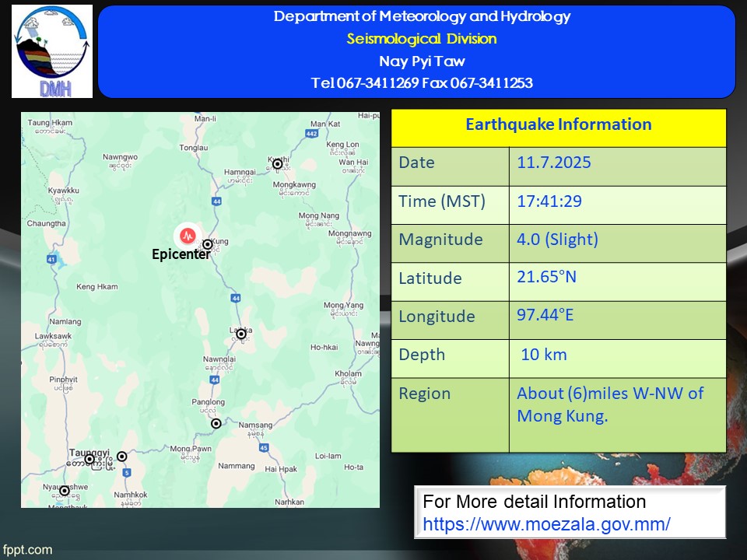
Task: Select the depth value 10 km
Action: [x=544, y=355]
